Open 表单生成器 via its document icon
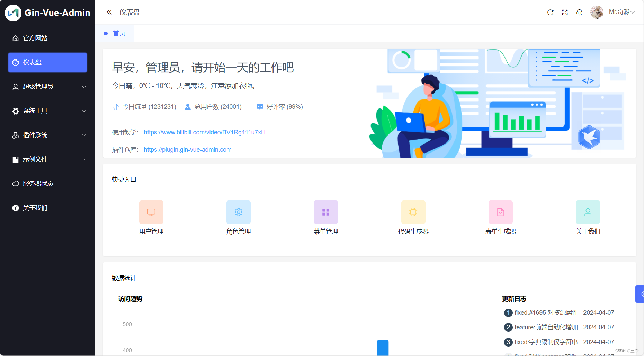Image resolution: width=644 pixels, height=356 pixels. 500,212
